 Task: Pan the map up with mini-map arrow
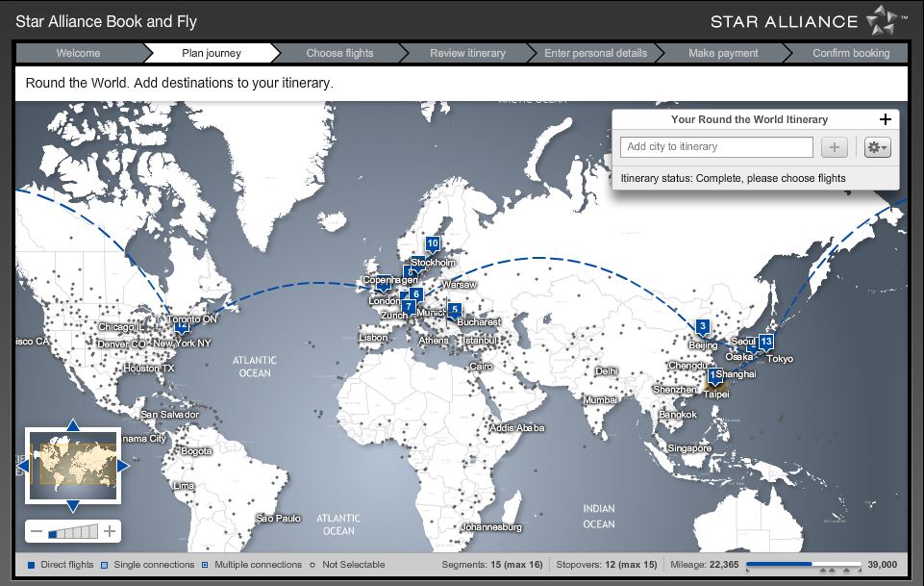[x=73, y=424]
